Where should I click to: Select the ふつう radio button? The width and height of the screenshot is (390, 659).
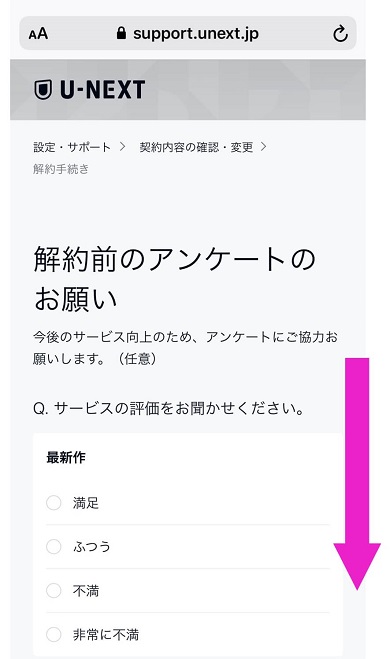[x=53, y=547]
